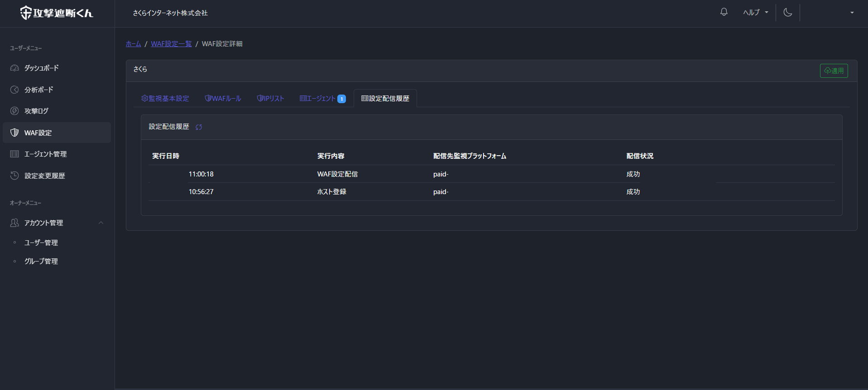Open the IPリスト tab
The image size is (868, 390).
coord(270,98)
